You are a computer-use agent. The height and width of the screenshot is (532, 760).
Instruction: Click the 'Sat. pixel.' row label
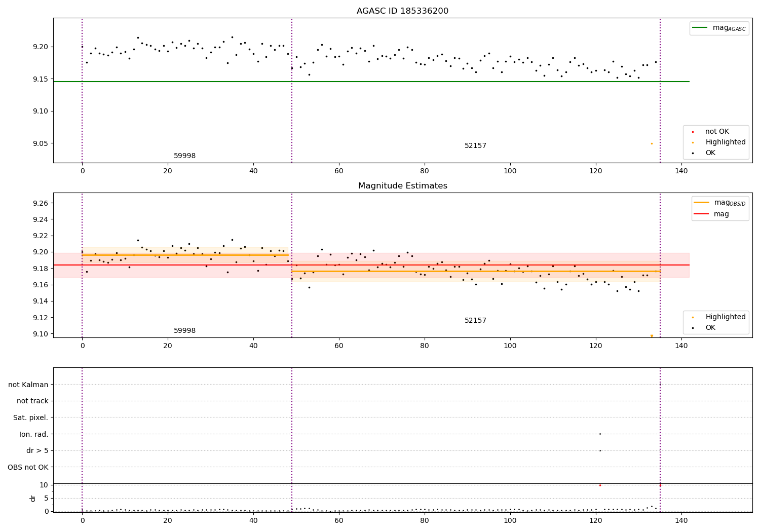(31, 418)
